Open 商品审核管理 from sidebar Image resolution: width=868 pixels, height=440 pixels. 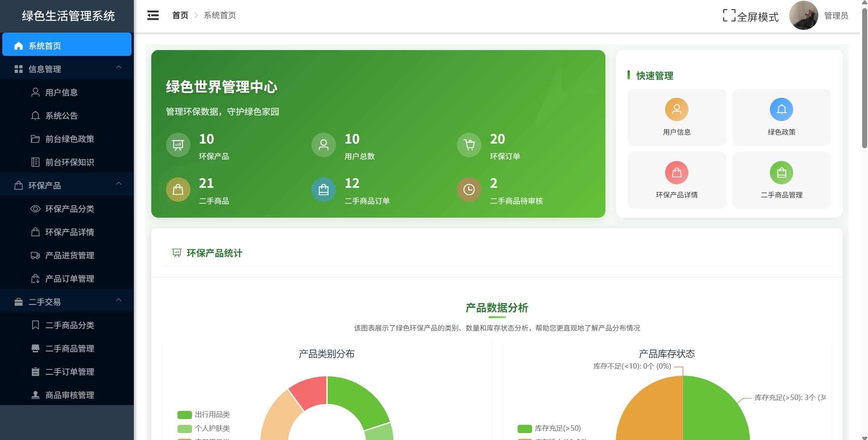[69, 395]
